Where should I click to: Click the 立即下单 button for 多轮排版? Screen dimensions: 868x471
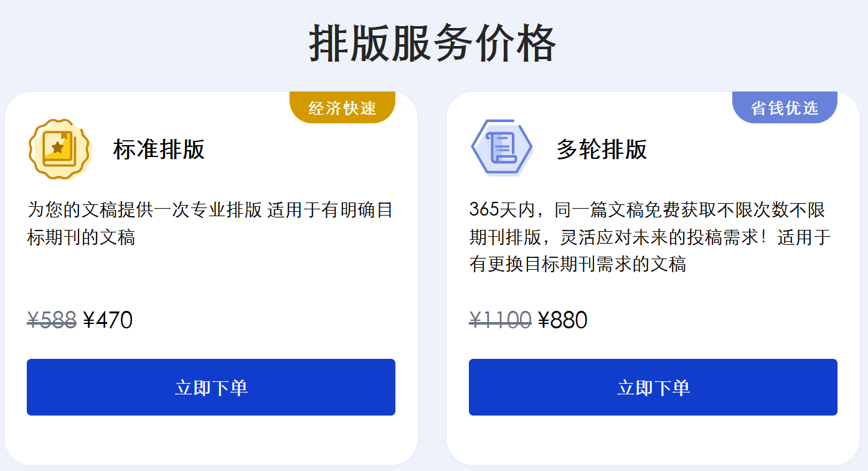pos(653,386)
